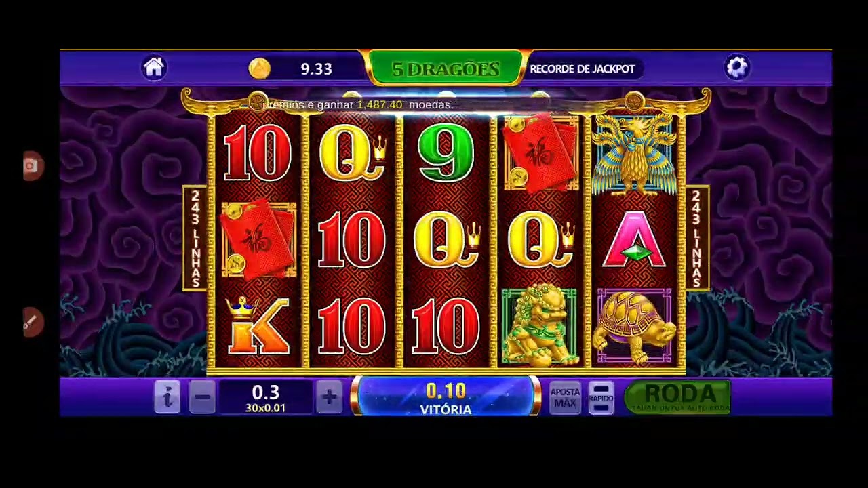The height and width of the screenshot is (488, 868).
Task: Open the settings gear icon
Action: click(737, 67)
